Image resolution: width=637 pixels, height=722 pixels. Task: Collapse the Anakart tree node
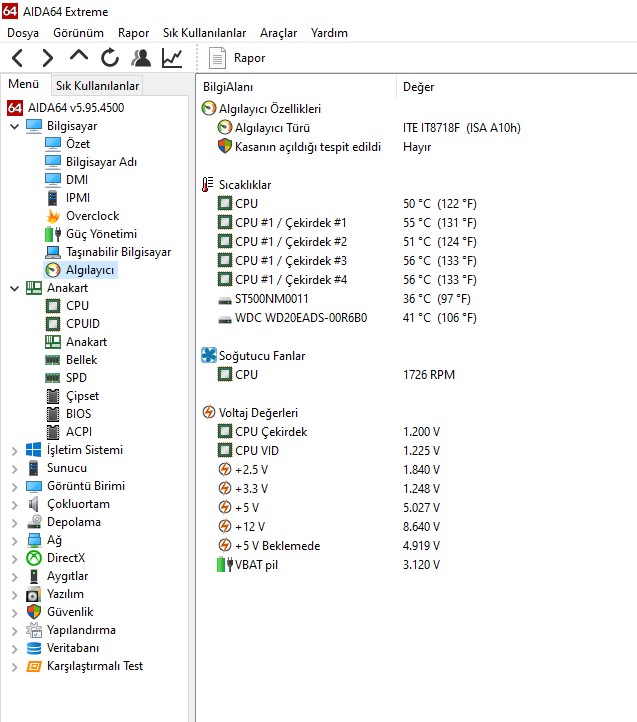pyautogui.click(x=14, y=288)
